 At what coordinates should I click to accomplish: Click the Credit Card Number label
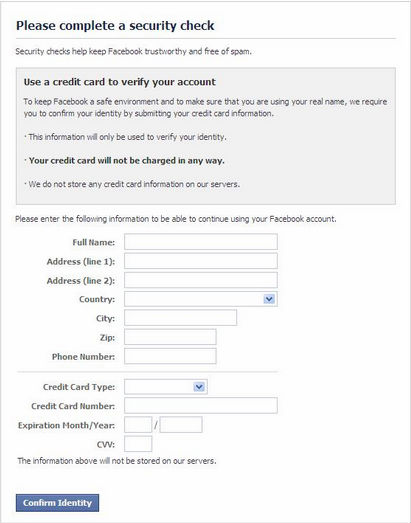[x=73, y=406]
